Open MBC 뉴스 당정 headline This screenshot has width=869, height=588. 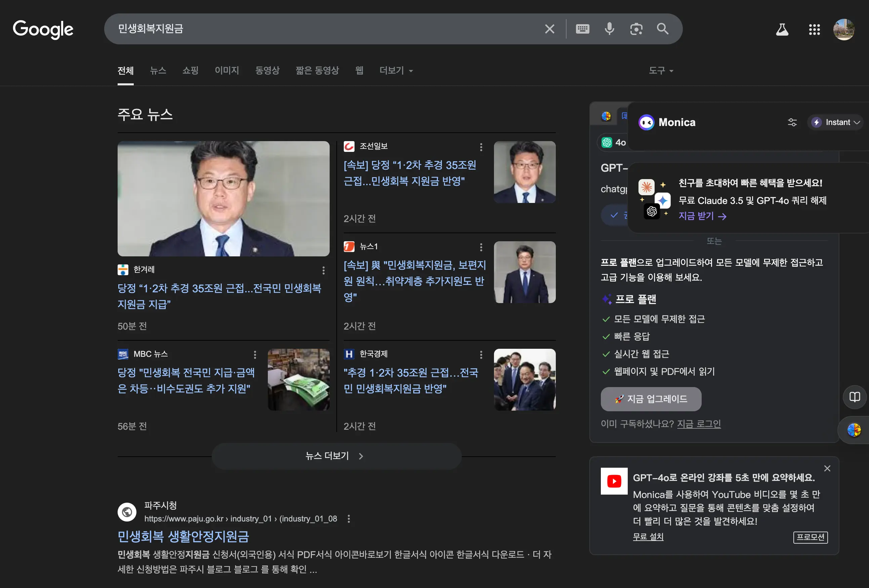pyautogui.click(x=186, y=381)
